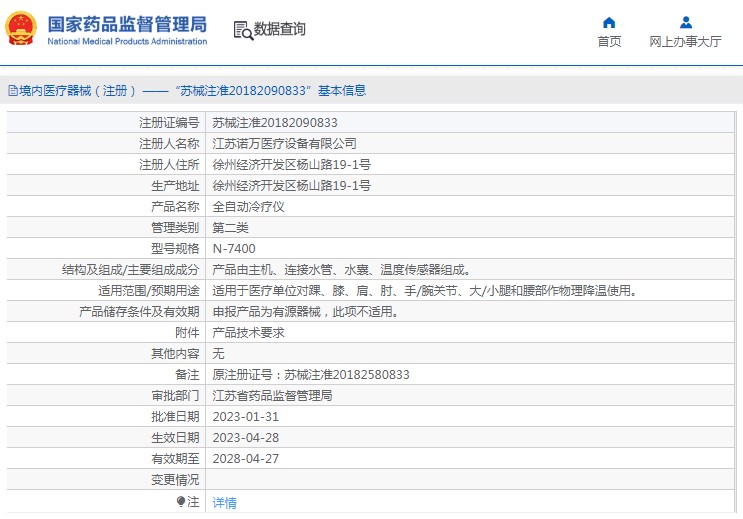The image size is (743, 519).
Task: Click the 备注 row label
Action: (187, 374)
